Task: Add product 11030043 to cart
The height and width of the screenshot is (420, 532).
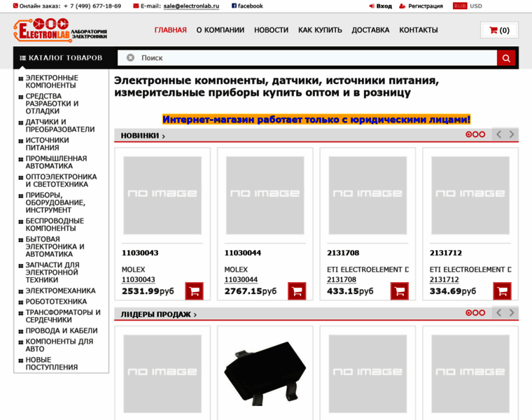Action: [x=195, y=291]
